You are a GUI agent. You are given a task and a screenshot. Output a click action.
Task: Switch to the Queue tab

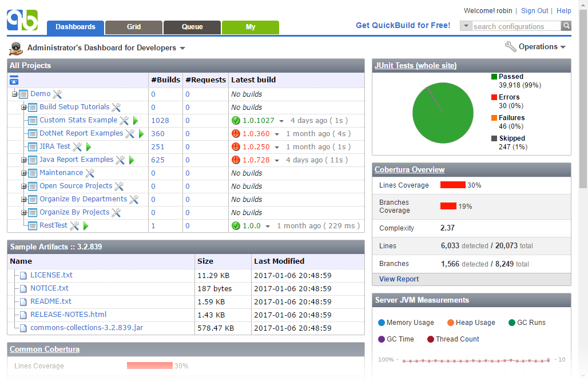192,27
